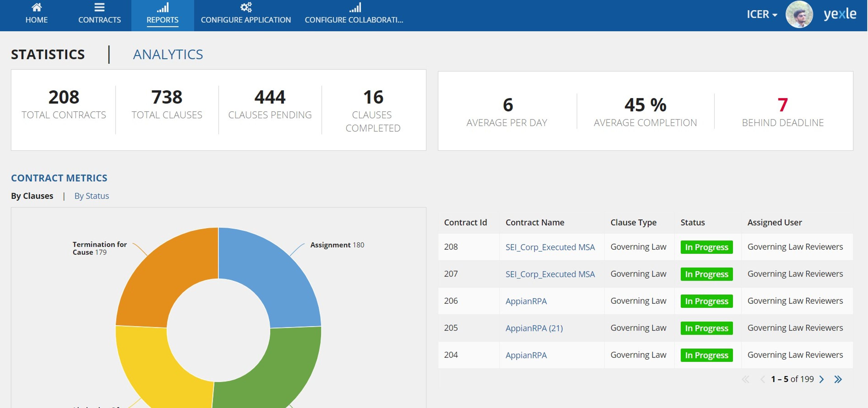Switch to the STATISTICS tab

48,54
